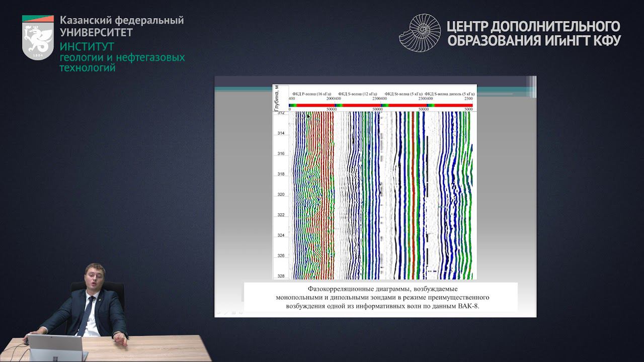
Task: Click the P-волна phase correlation track
Action: 312,195
